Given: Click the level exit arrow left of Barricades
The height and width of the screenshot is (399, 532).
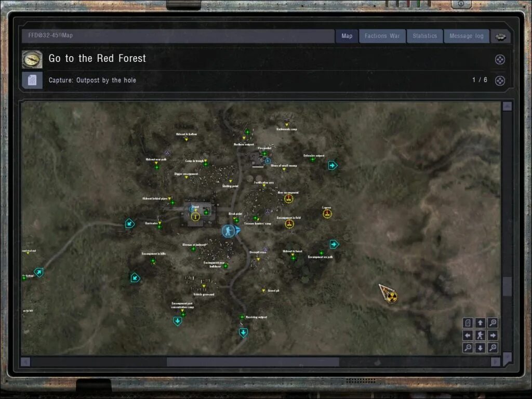Looking at the screenshot, I should [129, 223].
